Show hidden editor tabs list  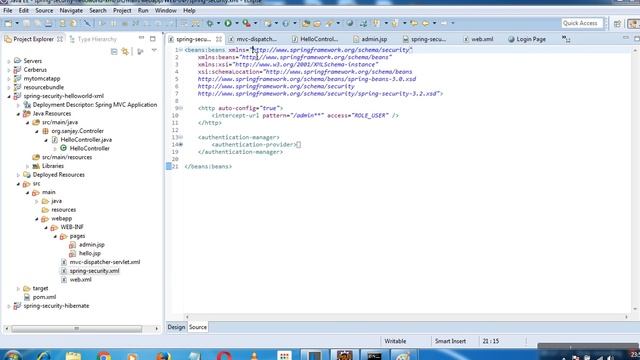tap(566, 39)
